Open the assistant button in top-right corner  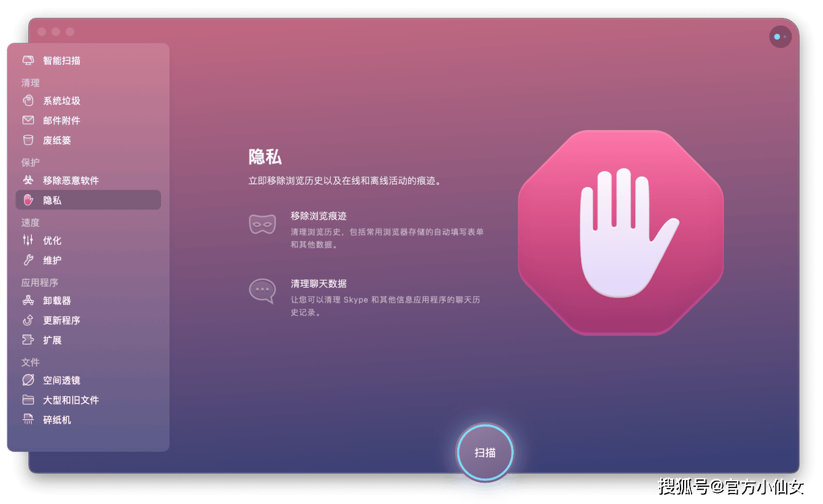(x=780, y=37)
